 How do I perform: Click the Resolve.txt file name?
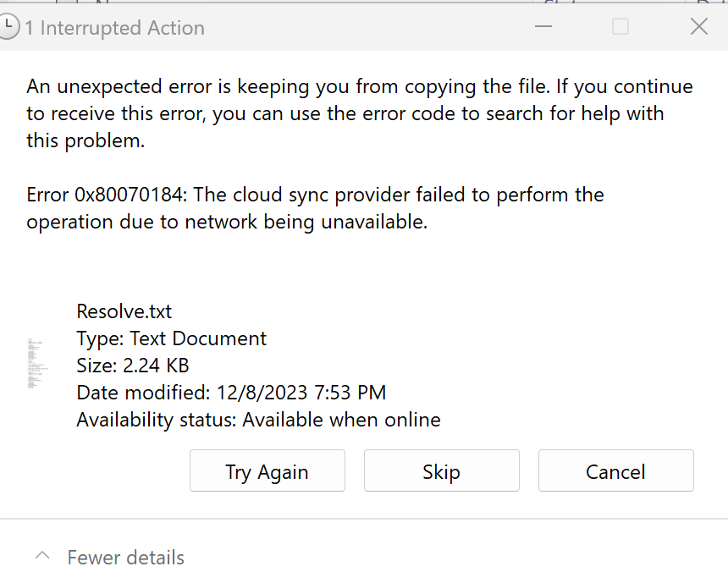pos(124,311)
